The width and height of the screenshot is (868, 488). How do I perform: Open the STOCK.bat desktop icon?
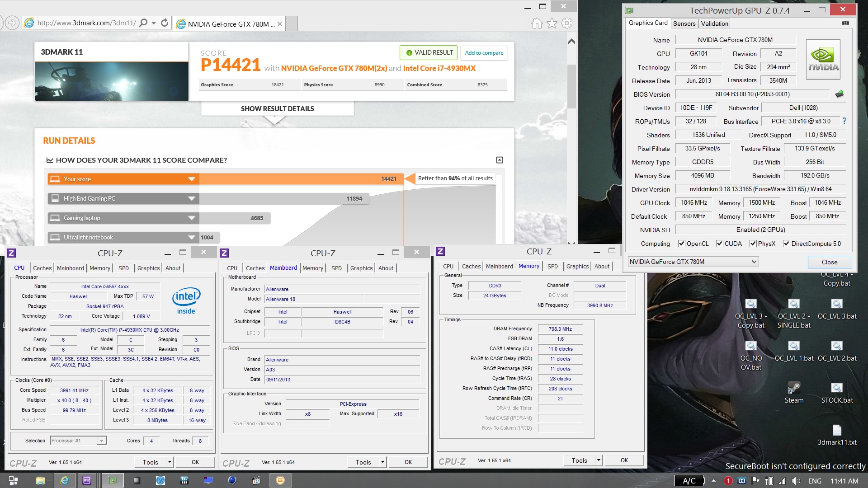(837, 393)
